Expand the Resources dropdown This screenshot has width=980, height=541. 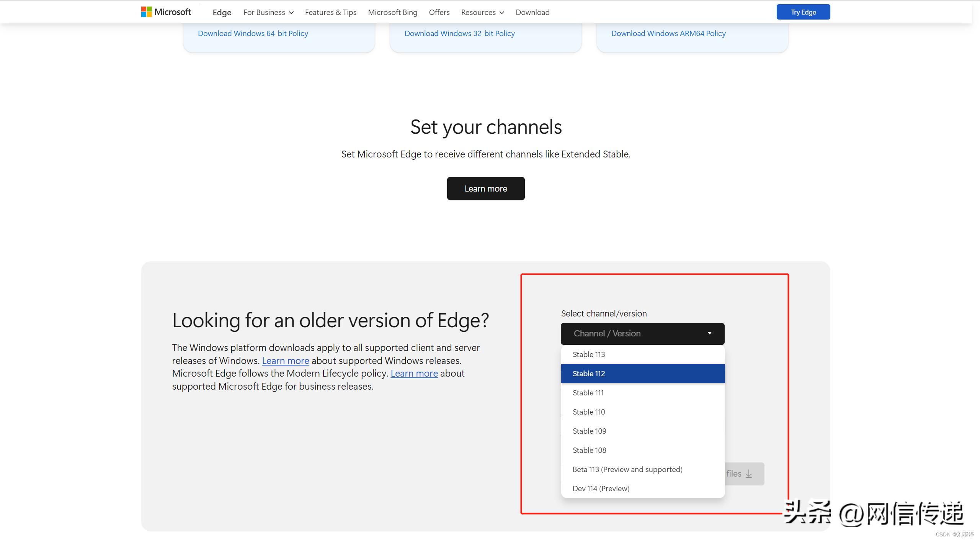(482, 12)
